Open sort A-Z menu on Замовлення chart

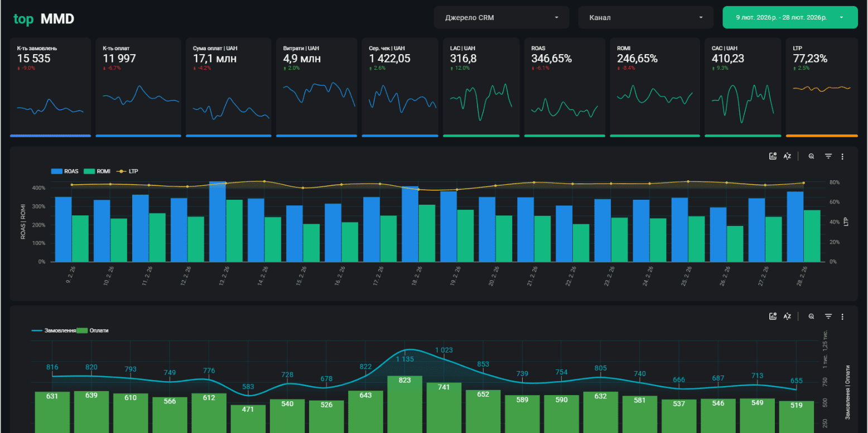(x=787, y=316)
